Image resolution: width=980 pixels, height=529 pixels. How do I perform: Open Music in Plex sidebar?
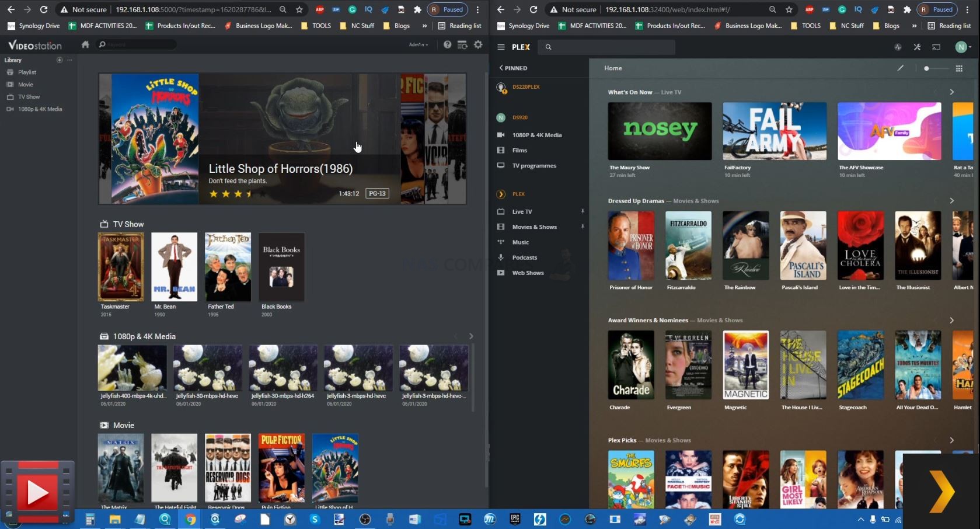pyautogui.click(x=520, y=242)
